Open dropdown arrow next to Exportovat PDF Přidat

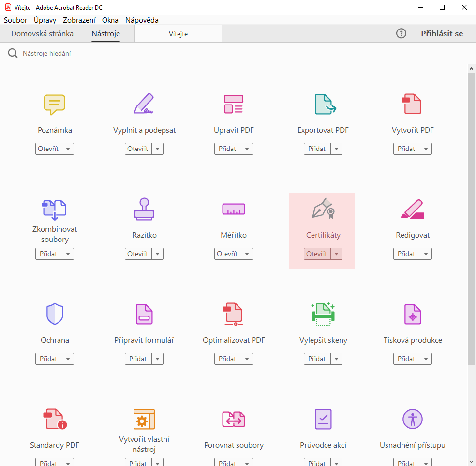coord(336,149)
